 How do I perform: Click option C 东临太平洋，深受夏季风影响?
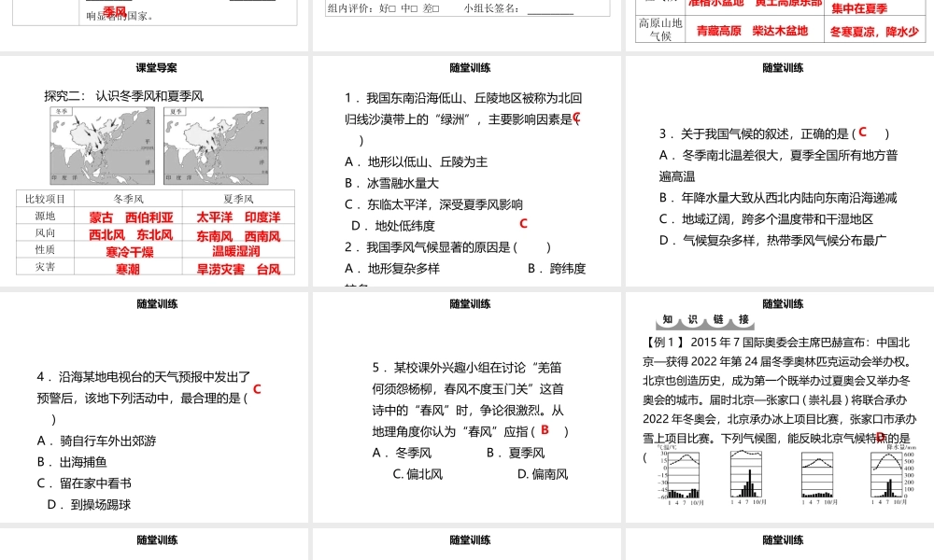[x=433, y=204]
